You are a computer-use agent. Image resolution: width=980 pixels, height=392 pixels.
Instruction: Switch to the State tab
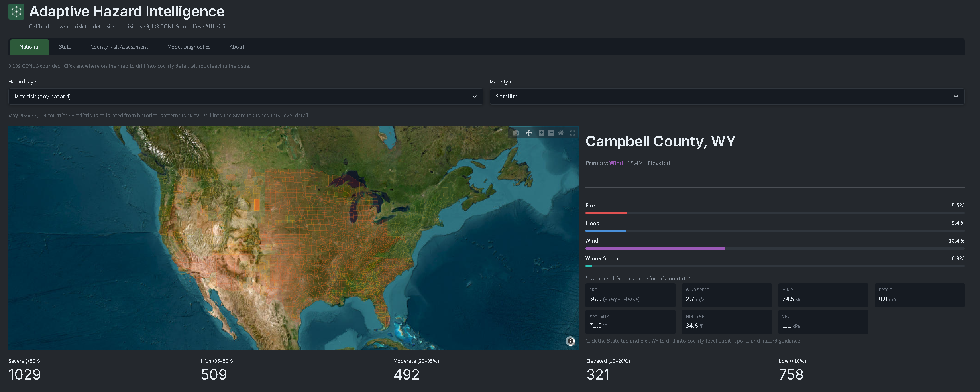pos(65,47)
